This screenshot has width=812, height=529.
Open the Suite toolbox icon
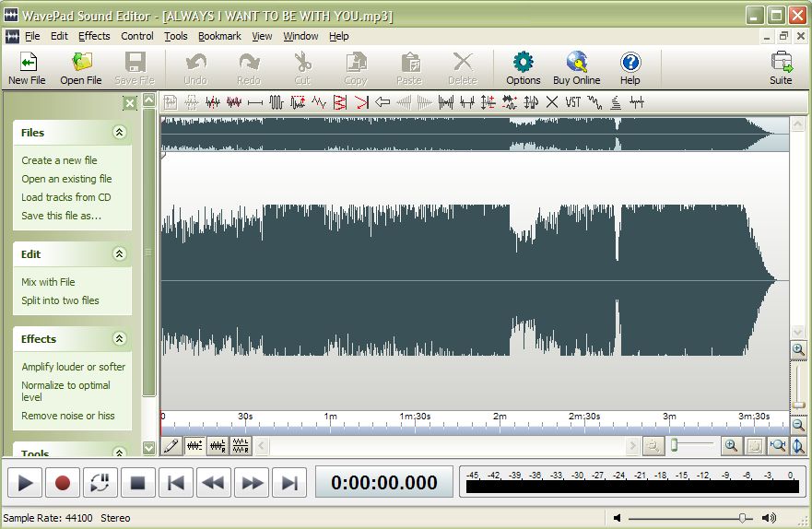[781, 68]
